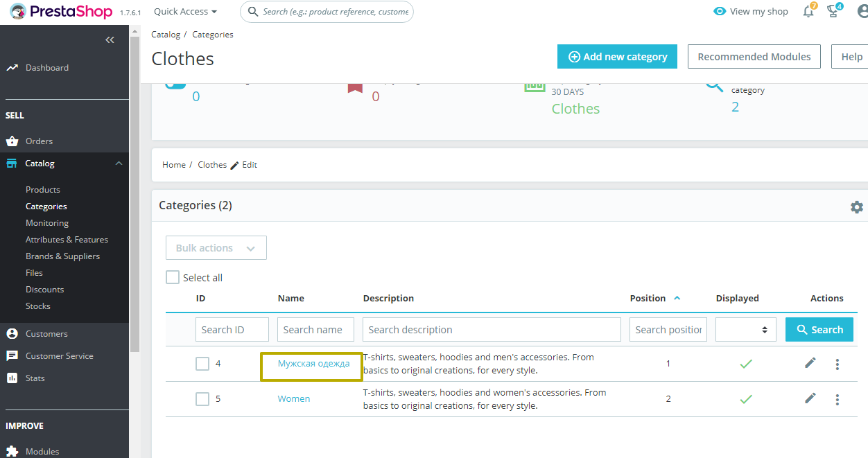Click the top global search box
Image resolution: width=868 pixels, height=458 pixels.
click(x=327, y=12)
